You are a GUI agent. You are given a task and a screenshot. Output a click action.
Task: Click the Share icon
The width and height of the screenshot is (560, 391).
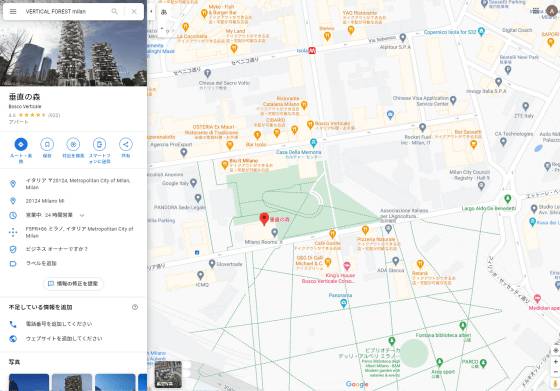coord(125,144)
